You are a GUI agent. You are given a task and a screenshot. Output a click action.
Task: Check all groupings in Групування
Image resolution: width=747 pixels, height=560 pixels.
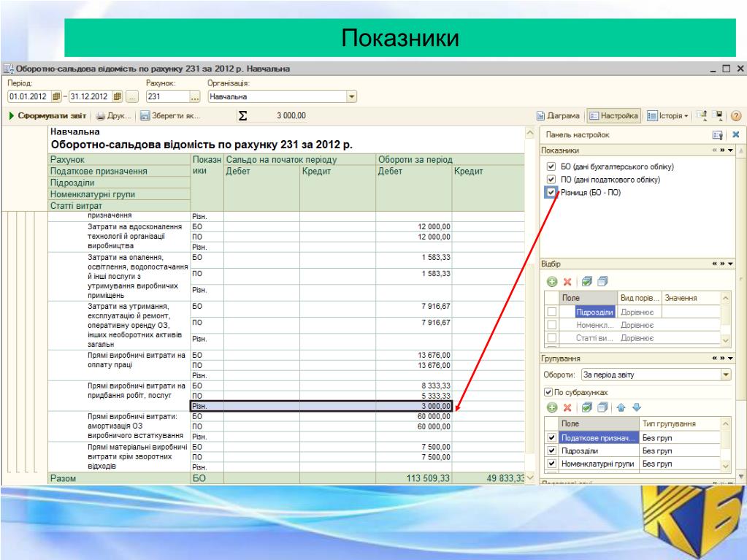tap(587, 407)
